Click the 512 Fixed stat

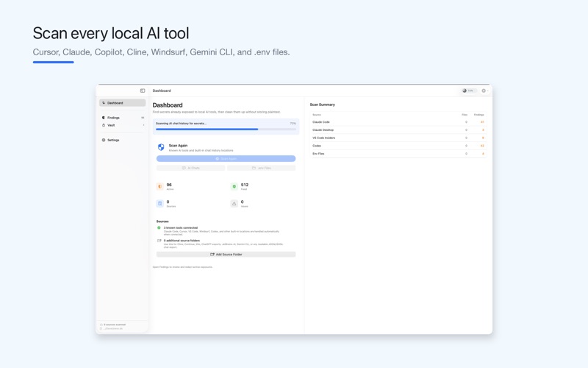pos(245,186)
